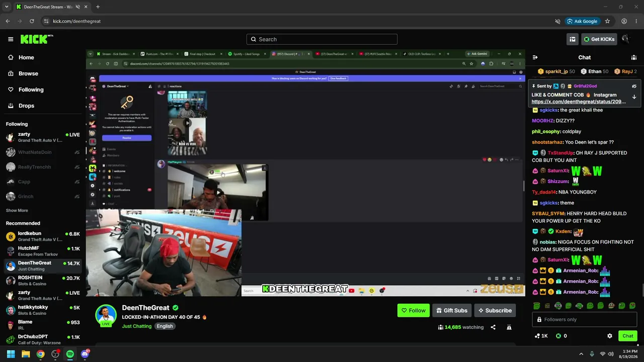Open HutchMF recommended channel
This screenshot has height=362, width=644.
pyautogui.click(x=43, y=251)
